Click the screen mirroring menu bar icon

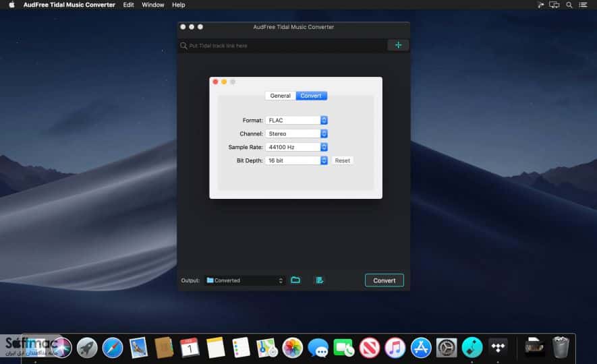(x=555, y=5)
